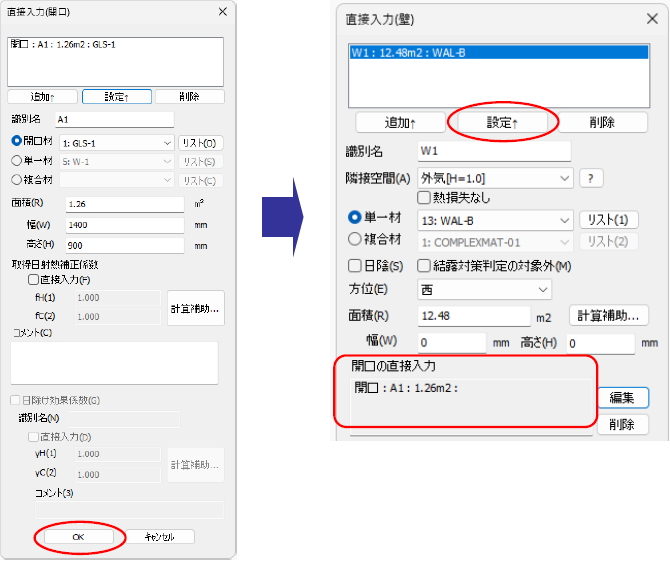Click 計算補助... next to wall area
670x561 pixels.
coord(608,316)
